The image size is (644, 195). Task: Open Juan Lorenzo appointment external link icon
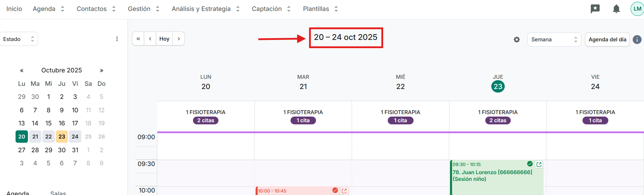click(539, 164)
